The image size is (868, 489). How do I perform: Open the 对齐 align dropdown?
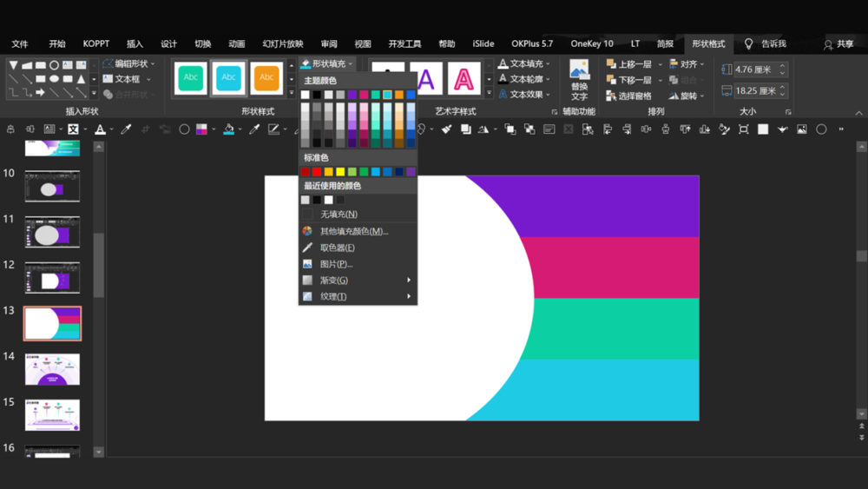[687, 64]
